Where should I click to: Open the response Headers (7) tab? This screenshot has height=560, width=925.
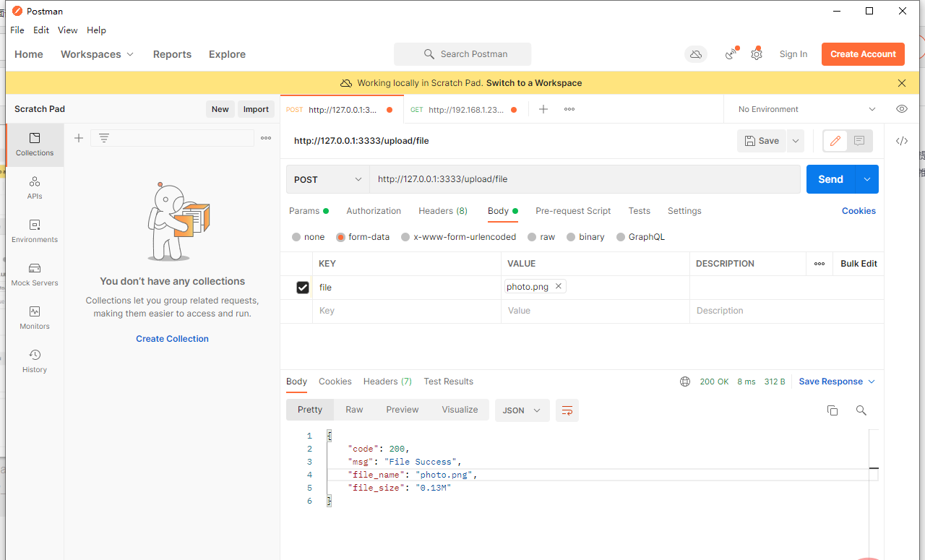point(387,382)
